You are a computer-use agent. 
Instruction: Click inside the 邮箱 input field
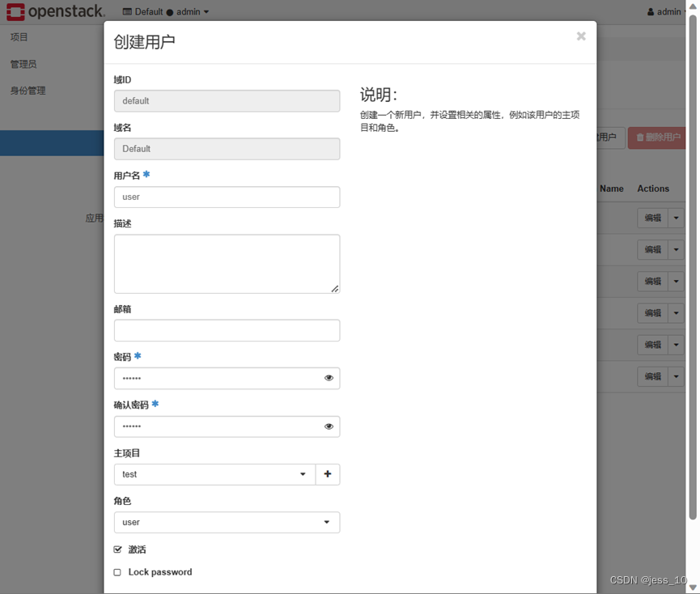pyautogui.click(x=227, y=330)
